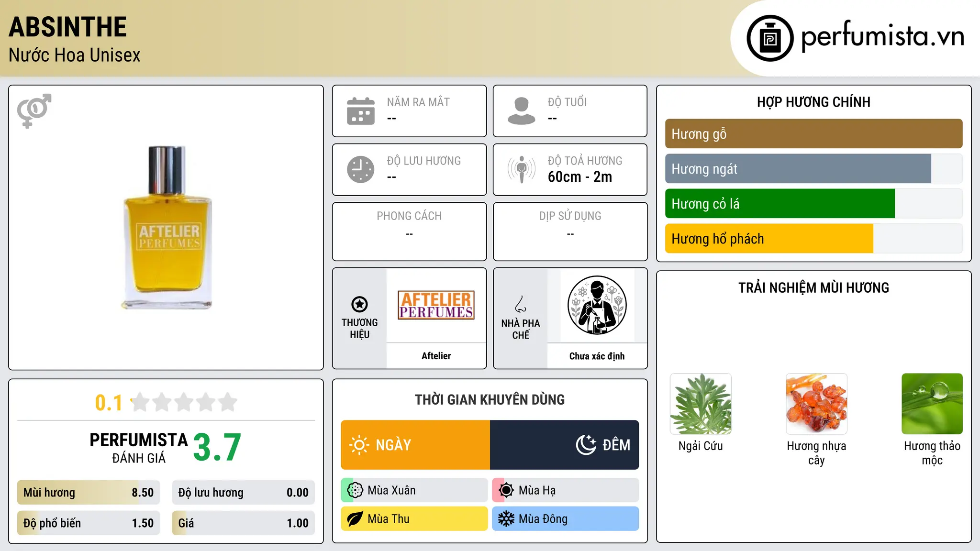Click the 60cm - 2m sillage value

coord(580,176)
